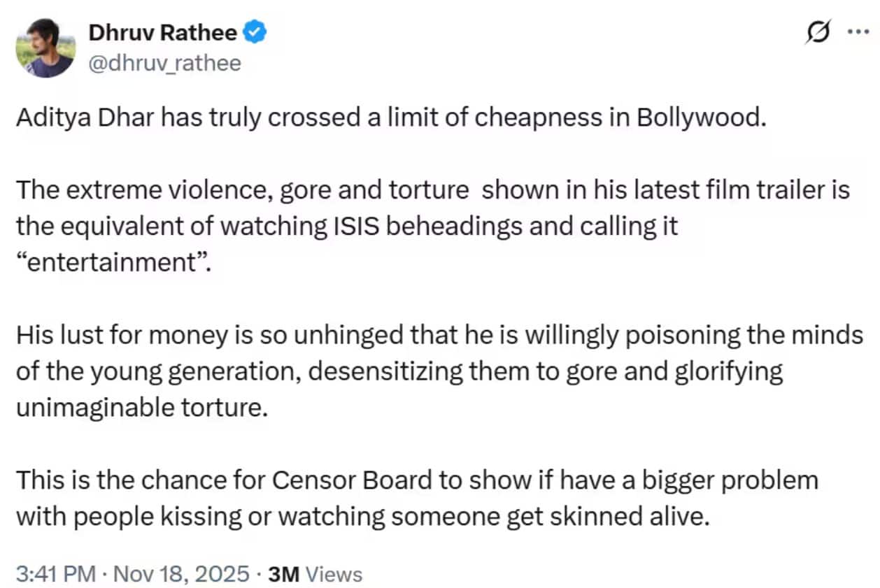Open the Grok explain icon
880x588 pixels.
tap(818, 32)
